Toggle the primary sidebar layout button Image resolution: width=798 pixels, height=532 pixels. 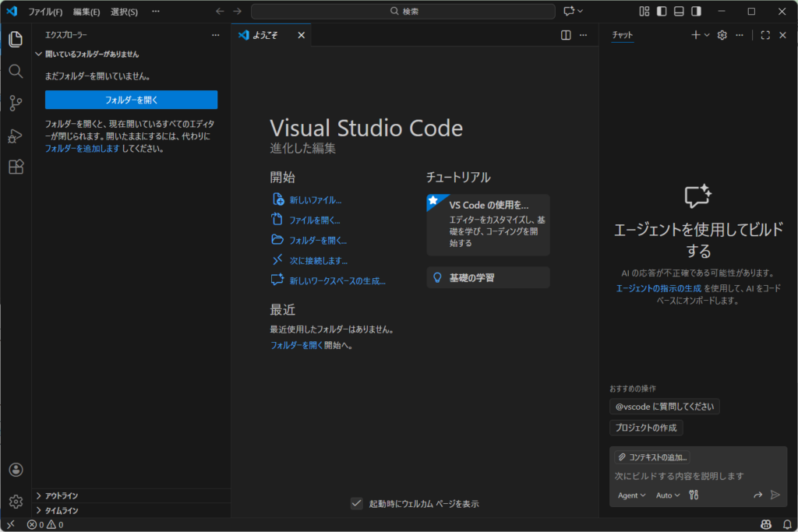click(662, 12)
